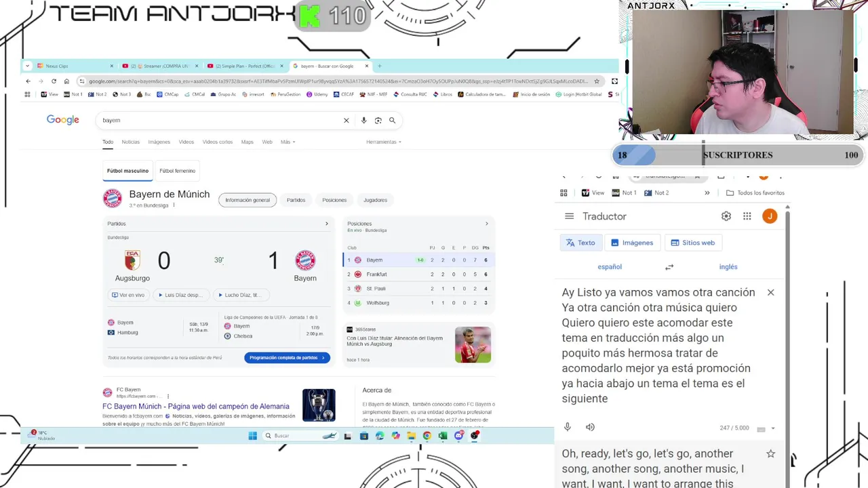Screen dimensions: 868x488
Task: Start voice search with the microphone icon
Action: coord(363,120)
